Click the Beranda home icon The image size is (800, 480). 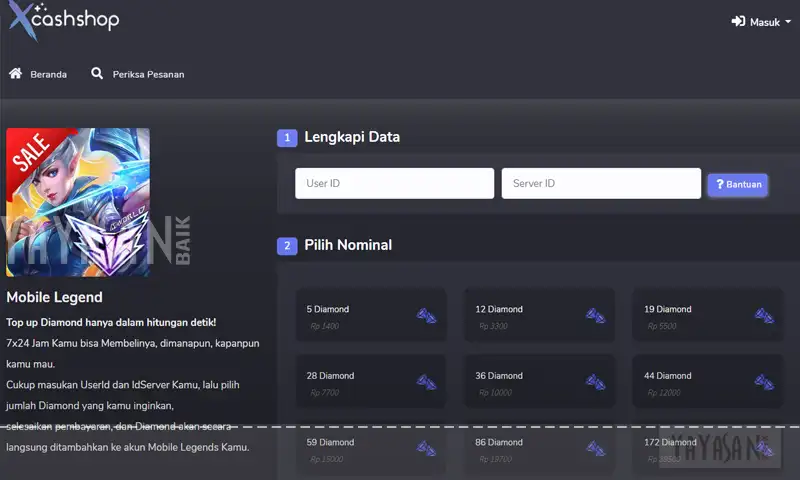coord(15,73)
